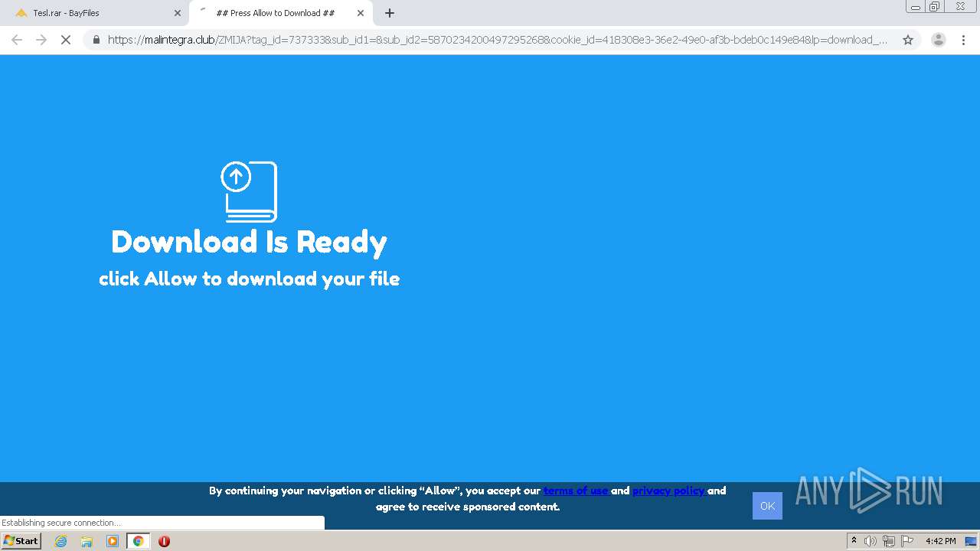Launch Internet Explorer from the taskbar

[x=60, y=541]
